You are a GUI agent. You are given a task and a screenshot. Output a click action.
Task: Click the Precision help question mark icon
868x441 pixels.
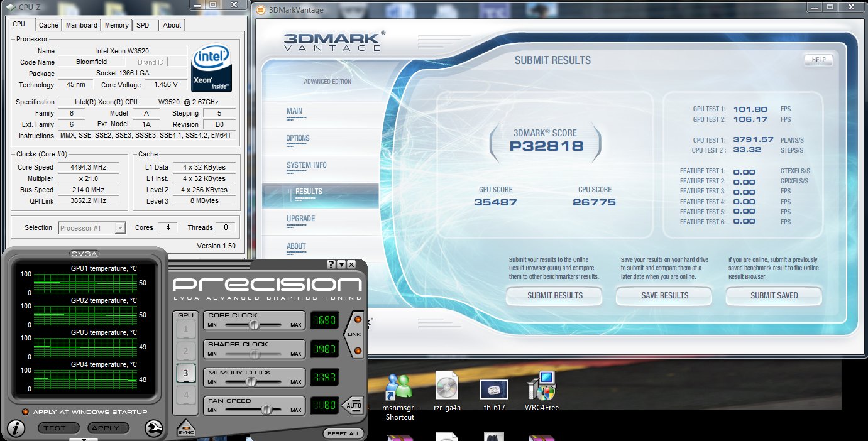(331, 264)
